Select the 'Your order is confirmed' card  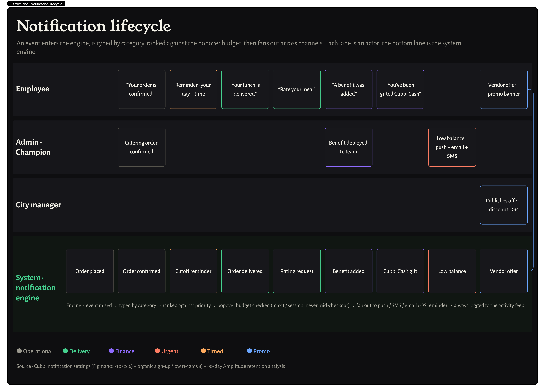tap(141, 89)
